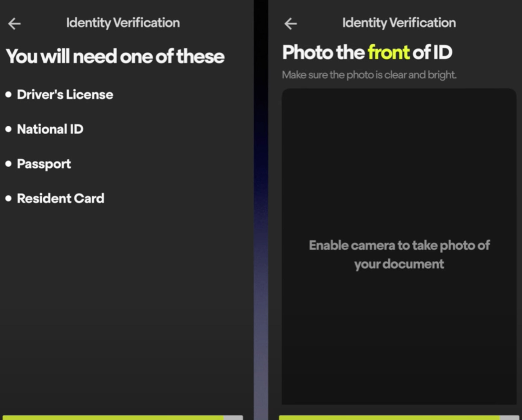Choose the Resident Card option
Screen dimensions: 522x420
(x=61, y=198)
